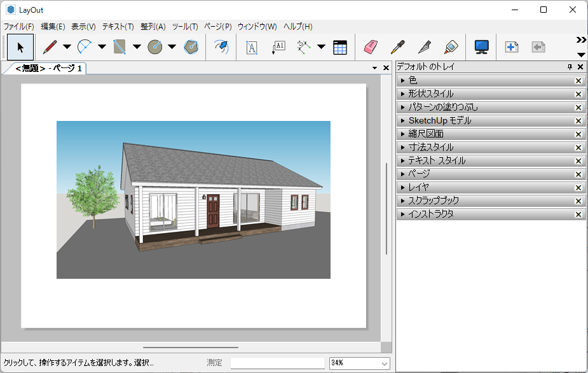Open the zoom percentage combo box

click(359, 363)
